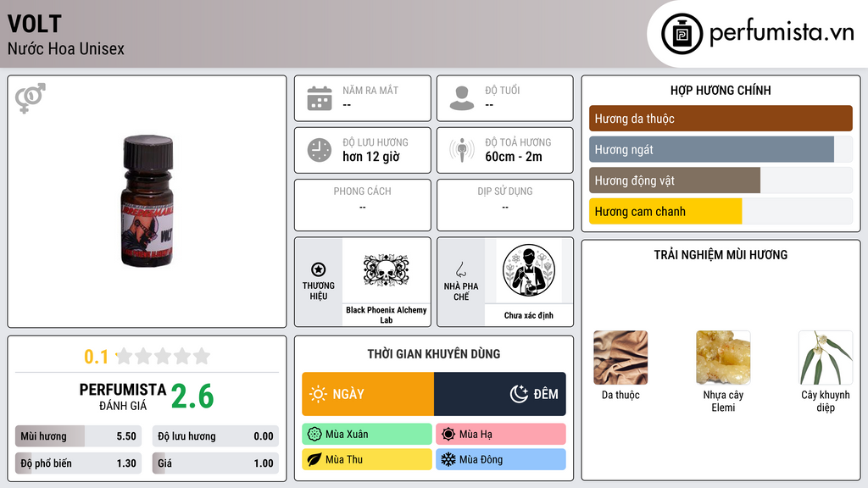Click the sun icon in Mùa Hạ
This screenshot has height=488, width=868.
point(448,435)
